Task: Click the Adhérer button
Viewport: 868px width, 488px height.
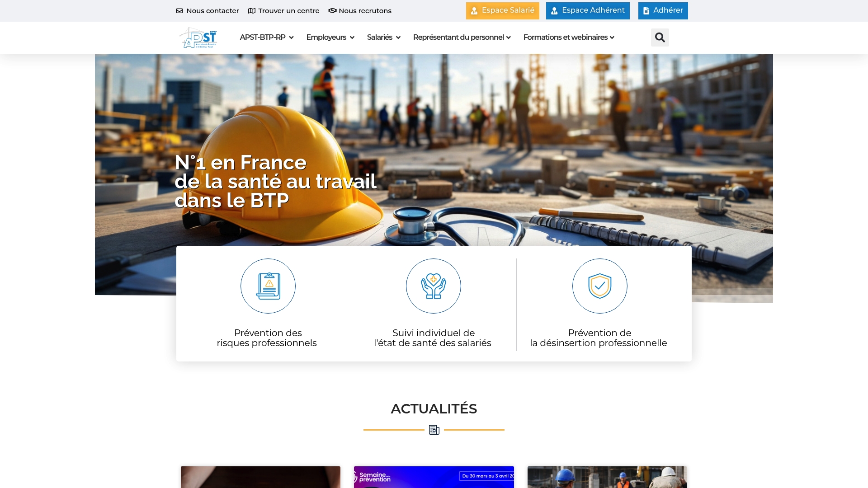Action: [x=663, y=10]
